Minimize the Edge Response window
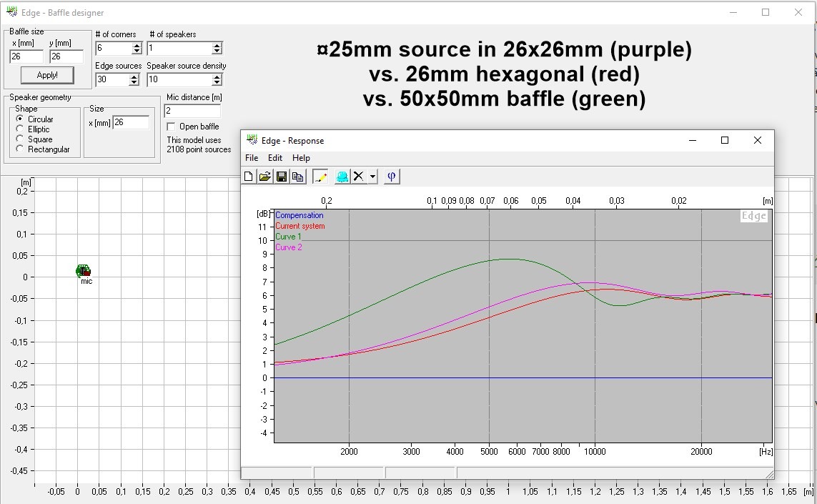 [693, 140]
